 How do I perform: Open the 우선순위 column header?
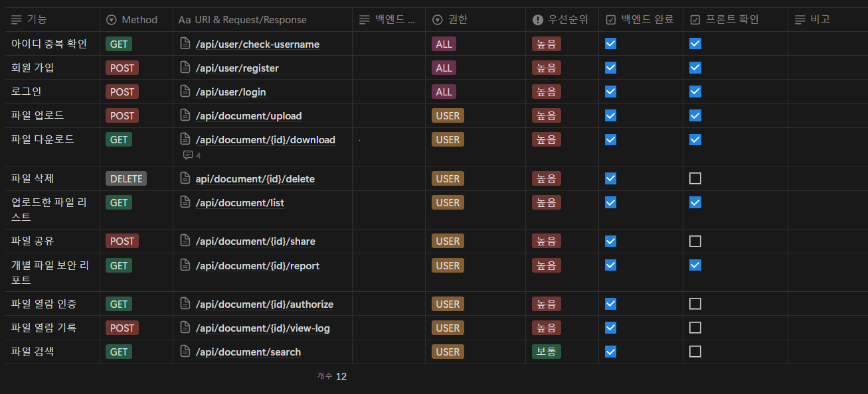562,20
